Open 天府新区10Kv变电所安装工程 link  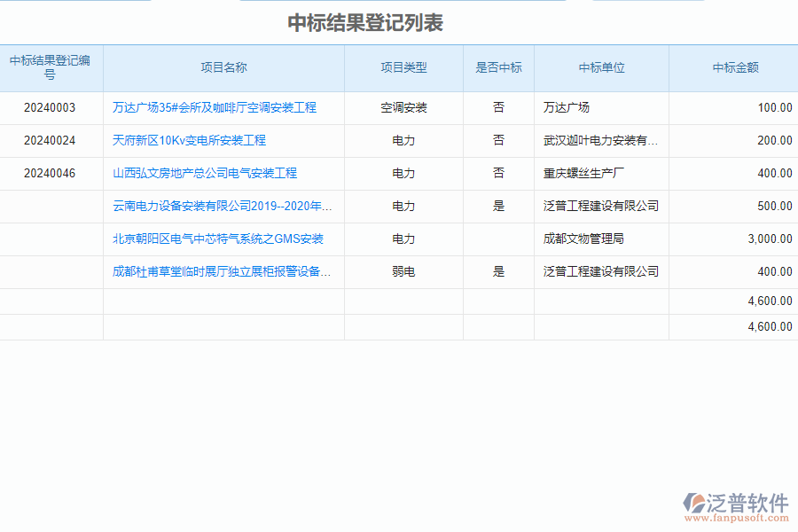190,140
